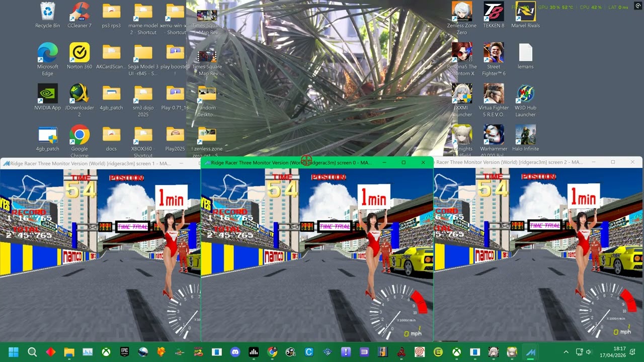The height and width of the screenshot is (362, 644).
Task: Open the network tray icon
Action: pos(579,352)
